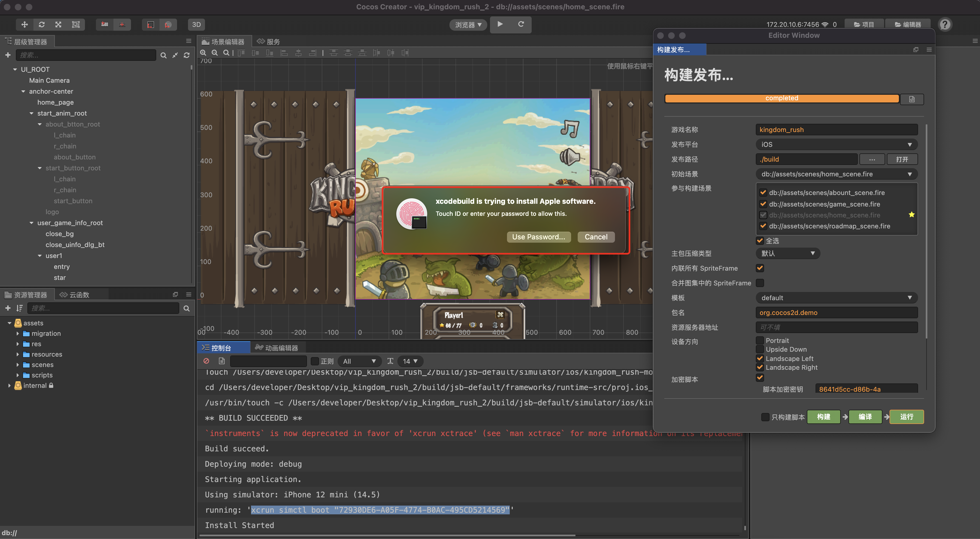This screenshot has width=980, height=539.
Task: Toggle game_scene.fire build scene checkbox
Action: (763, 204)
